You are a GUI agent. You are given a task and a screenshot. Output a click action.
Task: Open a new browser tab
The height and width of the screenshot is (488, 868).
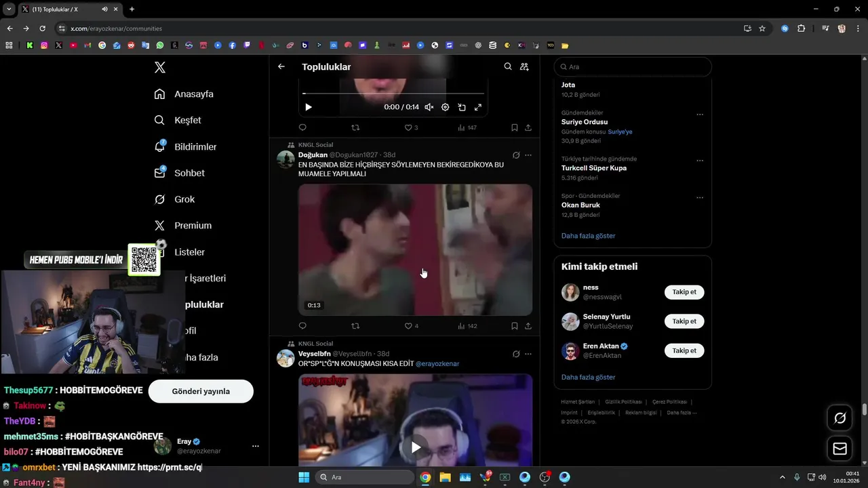pyautogui.click(x=132, y=9)
